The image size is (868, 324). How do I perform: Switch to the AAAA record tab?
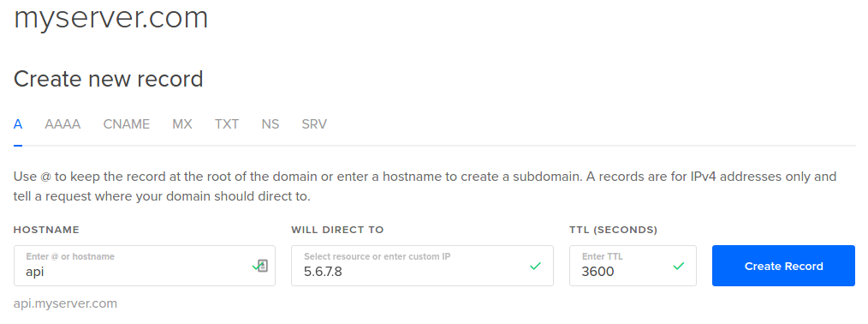click(x=62, y=124)
